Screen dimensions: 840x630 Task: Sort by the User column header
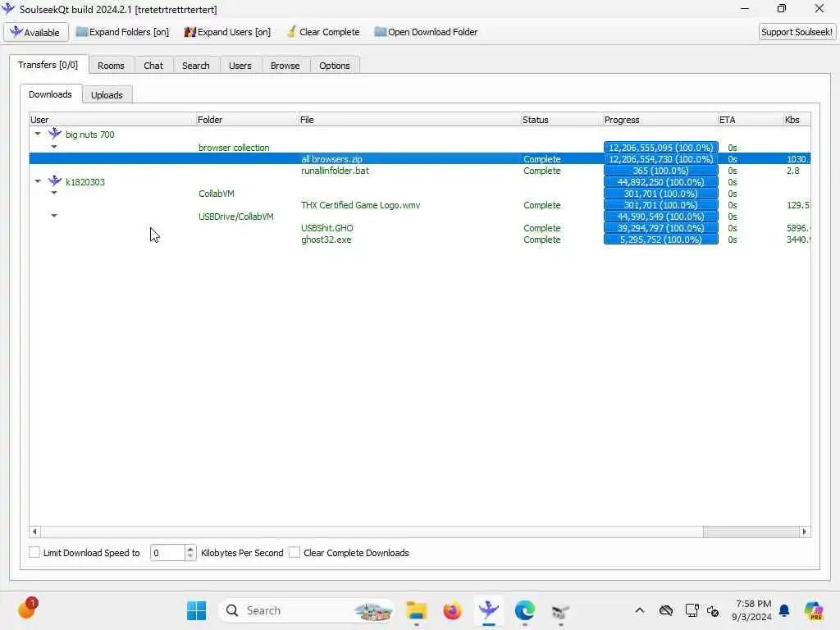[112, 120]
